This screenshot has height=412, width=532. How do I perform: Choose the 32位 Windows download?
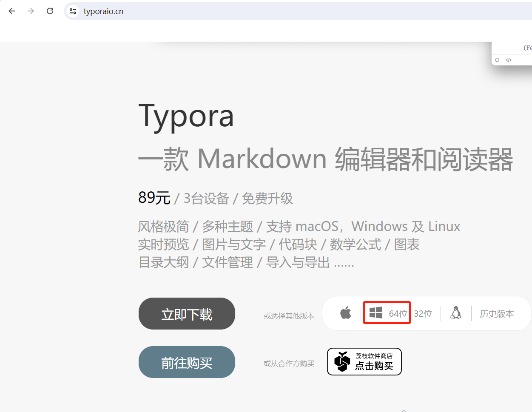point(423,314)
